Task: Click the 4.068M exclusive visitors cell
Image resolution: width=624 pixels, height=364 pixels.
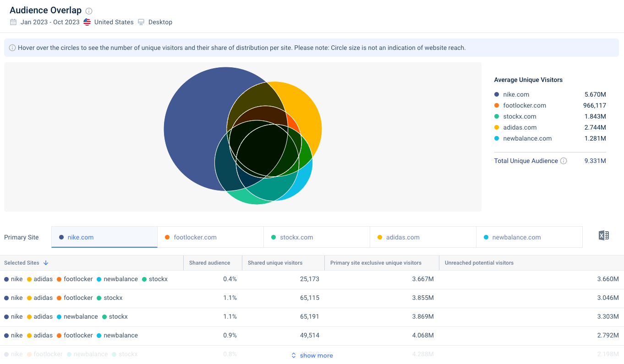Action: (423, 335)
